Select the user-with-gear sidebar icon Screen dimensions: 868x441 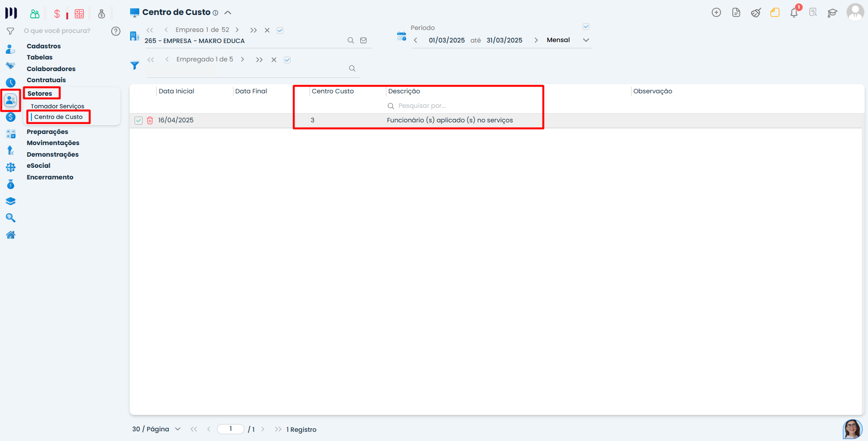(11, 49)
